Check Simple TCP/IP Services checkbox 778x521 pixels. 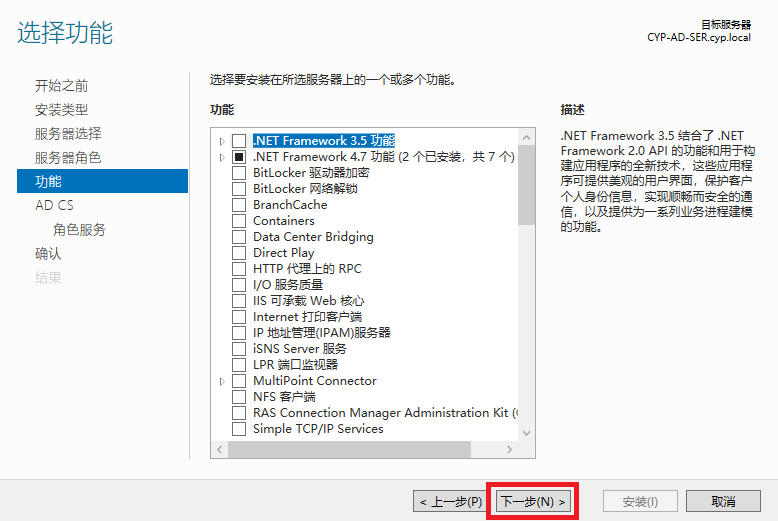pyautogui.click(x=239, y=428)
